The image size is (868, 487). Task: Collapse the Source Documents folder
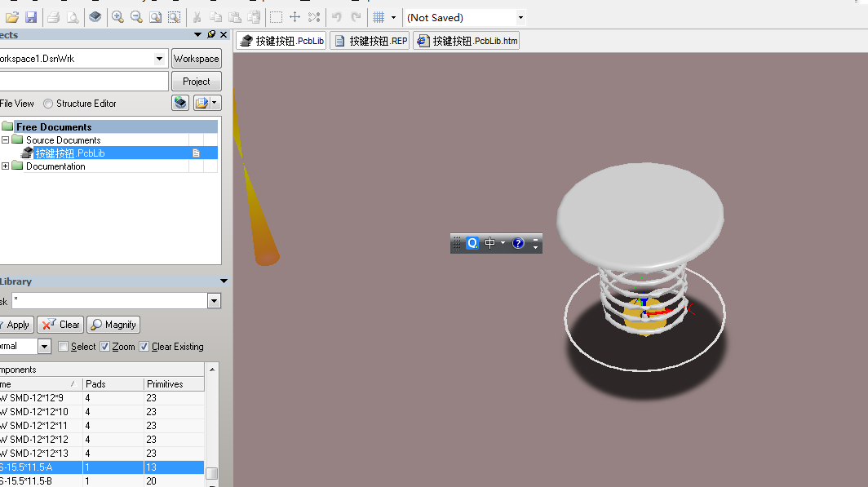[x=6, y=140]
